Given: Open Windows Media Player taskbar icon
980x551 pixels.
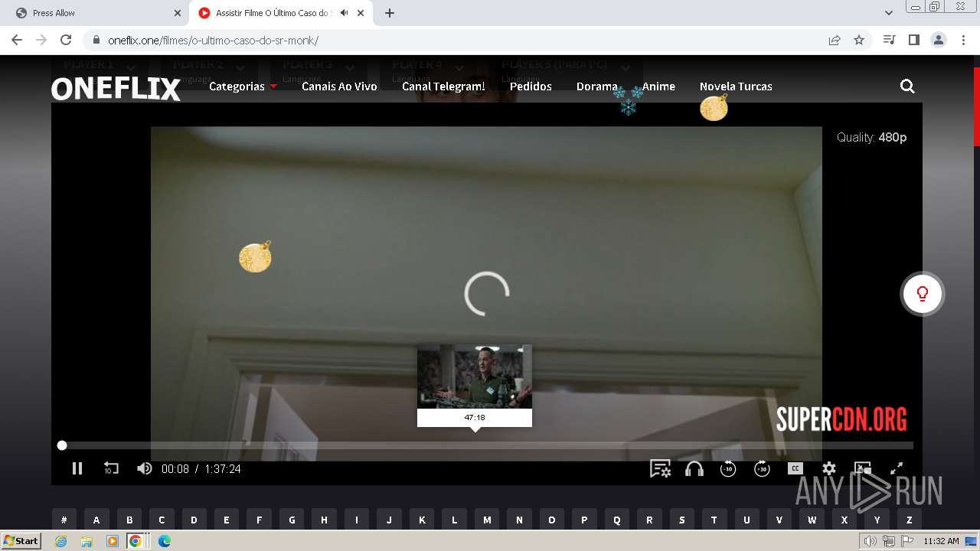Looking at the screenshot, I should pyautogui.click(x=113, y=541).
